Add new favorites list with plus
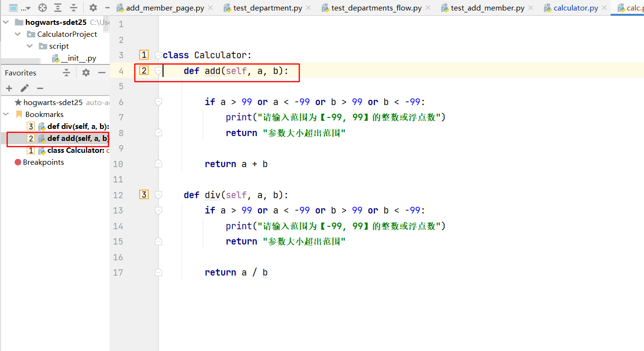 coord(9,88)
